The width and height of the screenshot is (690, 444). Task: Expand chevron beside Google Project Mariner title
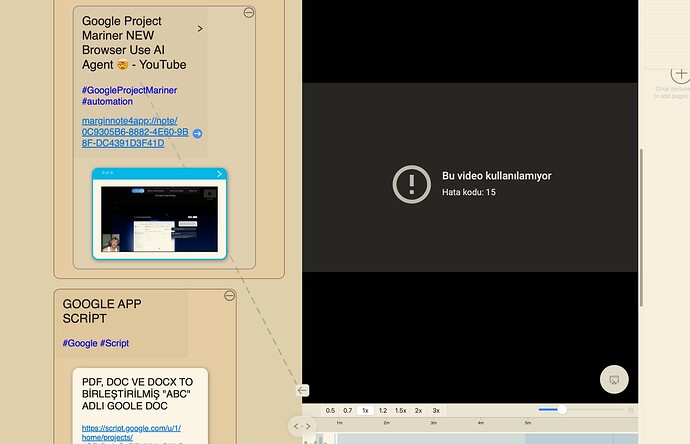click(x=200, y=29)
